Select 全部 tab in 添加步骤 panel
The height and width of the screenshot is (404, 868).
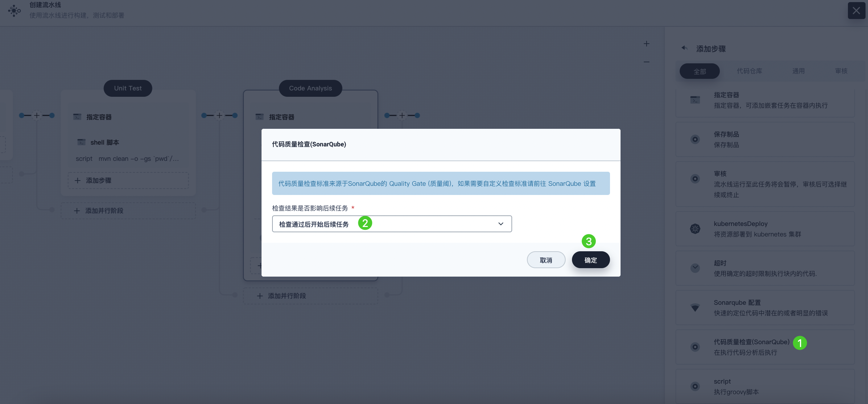click(699, 71)
